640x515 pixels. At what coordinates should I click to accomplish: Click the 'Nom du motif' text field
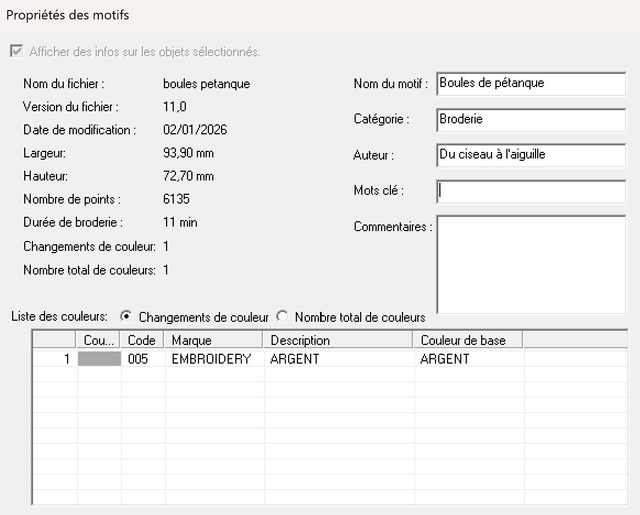point(530,84)
